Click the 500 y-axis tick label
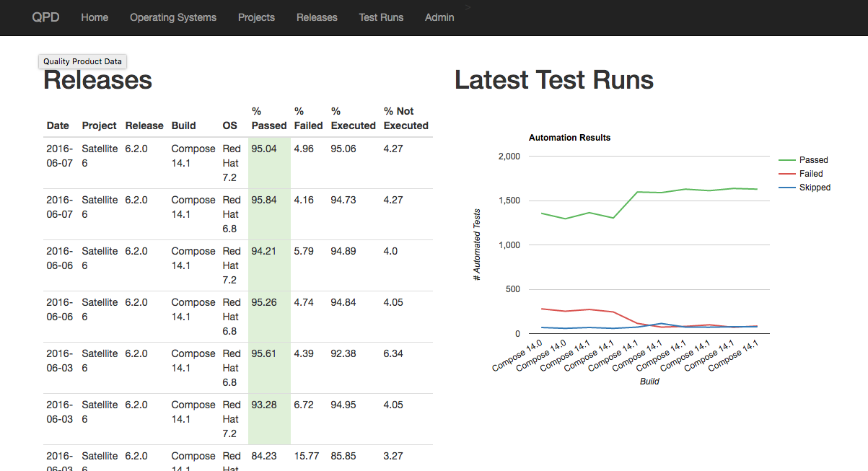868x471 pixels. coord(512,289)
